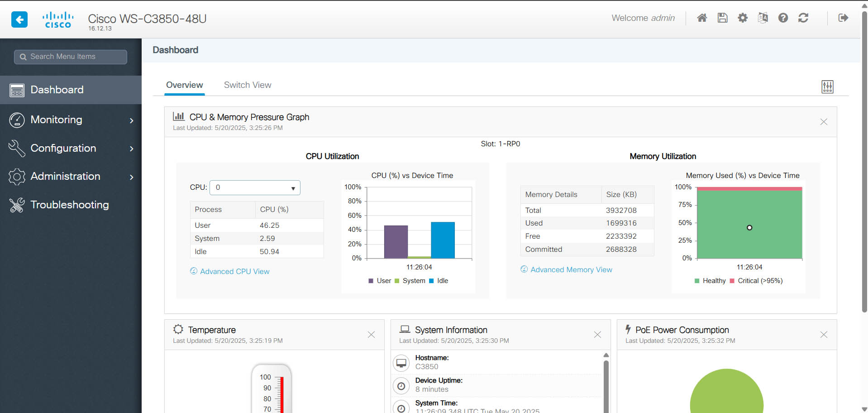Close the CPU & Memory Pressure Graph widget
Viewport: 868px width, 413px height.
point(824,122)
